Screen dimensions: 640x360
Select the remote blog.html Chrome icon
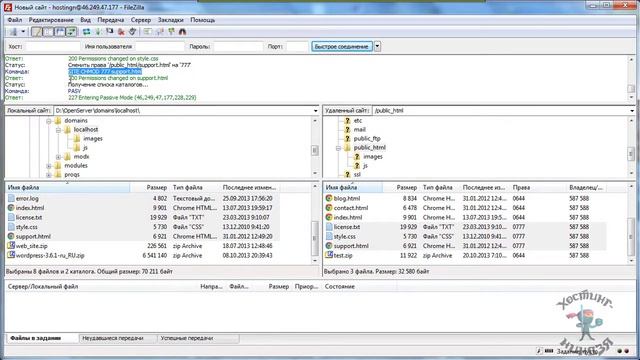click(x=329, y=198)
